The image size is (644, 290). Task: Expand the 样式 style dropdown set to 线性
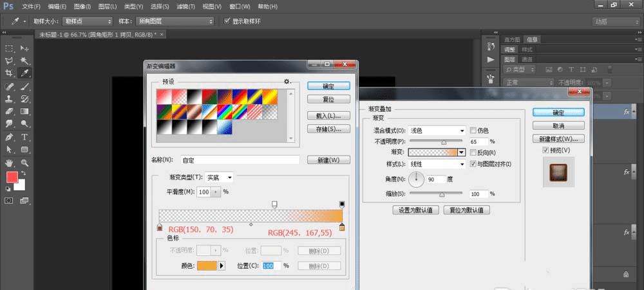pyautogui.click(x=437, y=165)
